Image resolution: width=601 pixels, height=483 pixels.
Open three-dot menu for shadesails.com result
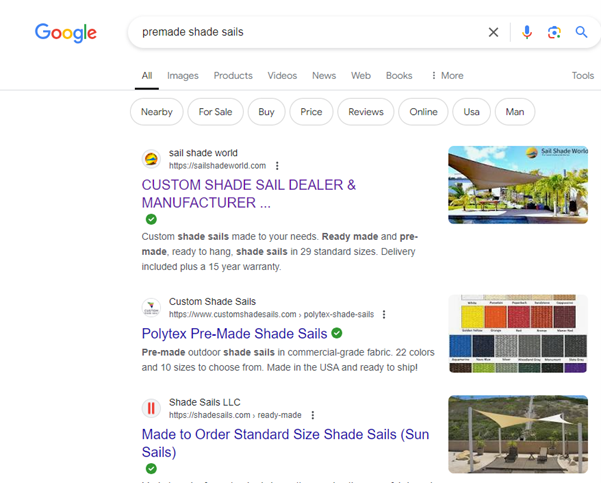313,415
